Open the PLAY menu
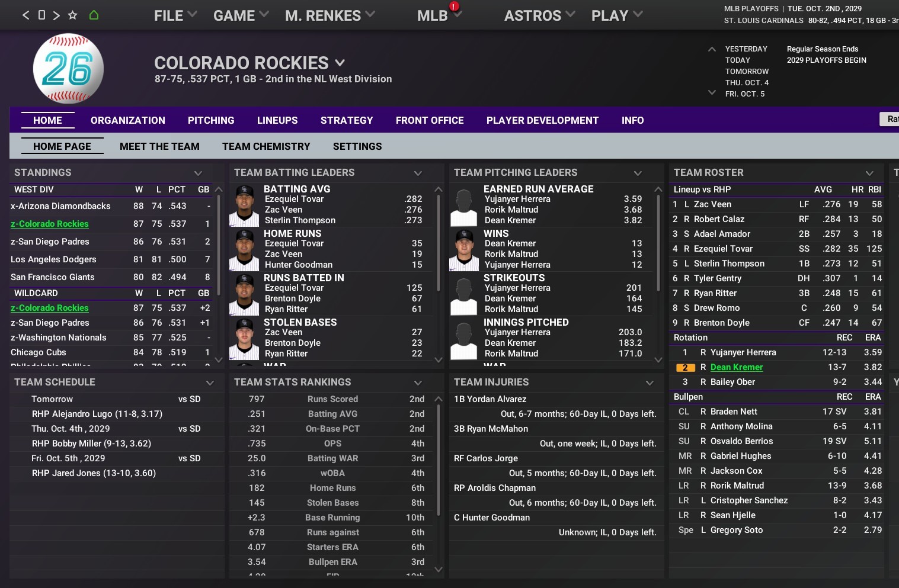Image resolution: width=899 pixels, height=588 pixels. click(616, 16)
